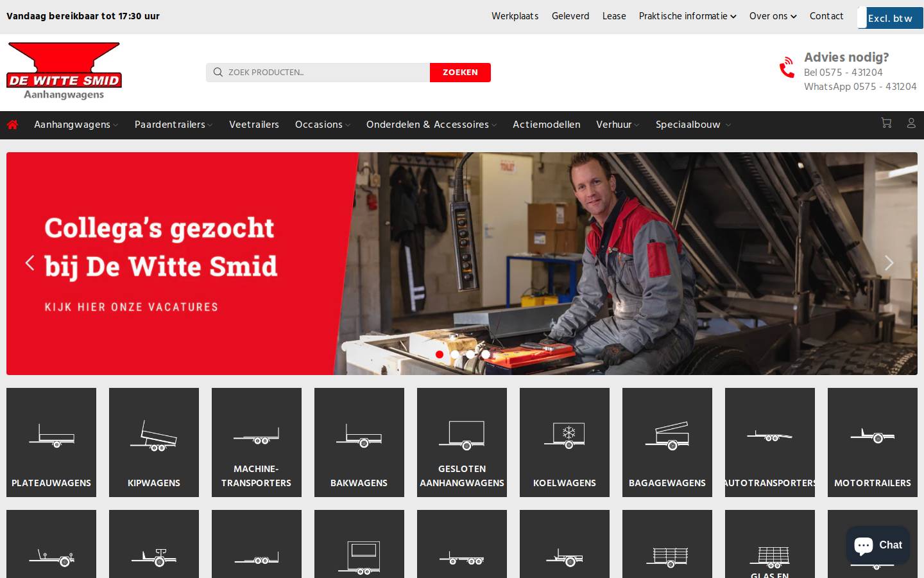Select the third carousel dot
Screen dimensions: 924x578
coord(470,355)
